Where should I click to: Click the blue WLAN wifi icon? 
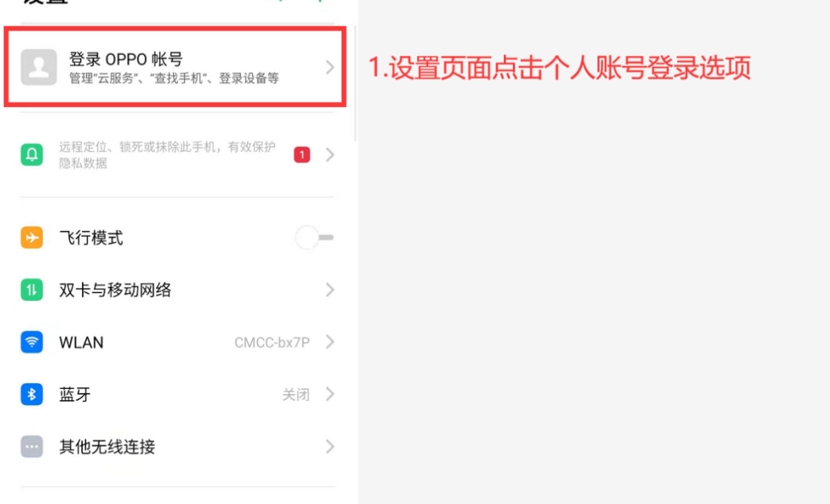[31, 342]
